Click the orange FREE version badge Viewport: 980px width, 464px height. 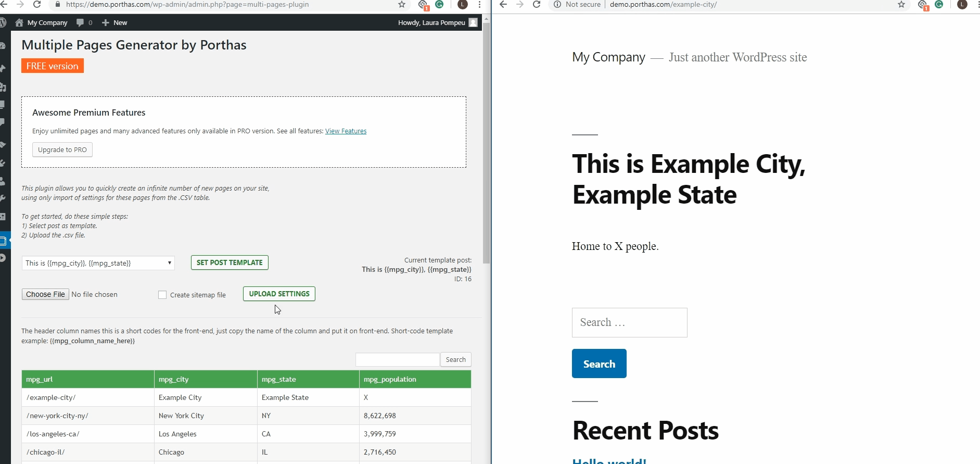click(x=53, y=66)
